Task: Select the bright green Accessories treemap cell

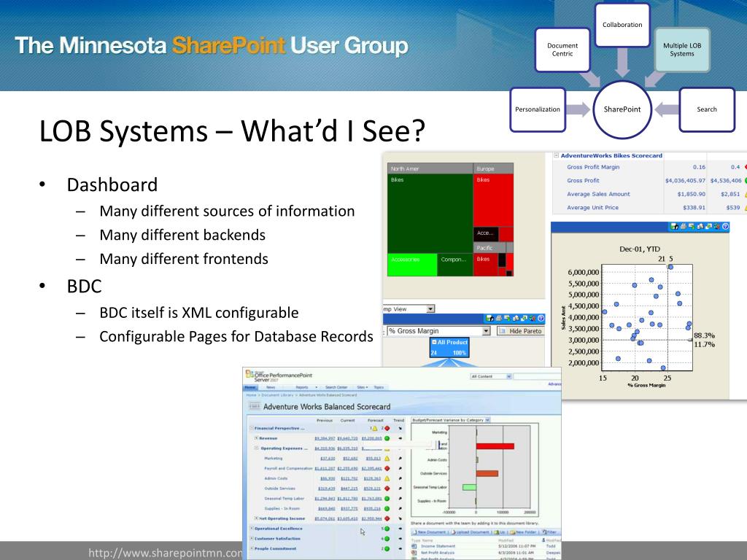Action: click(x=412, y=265)
